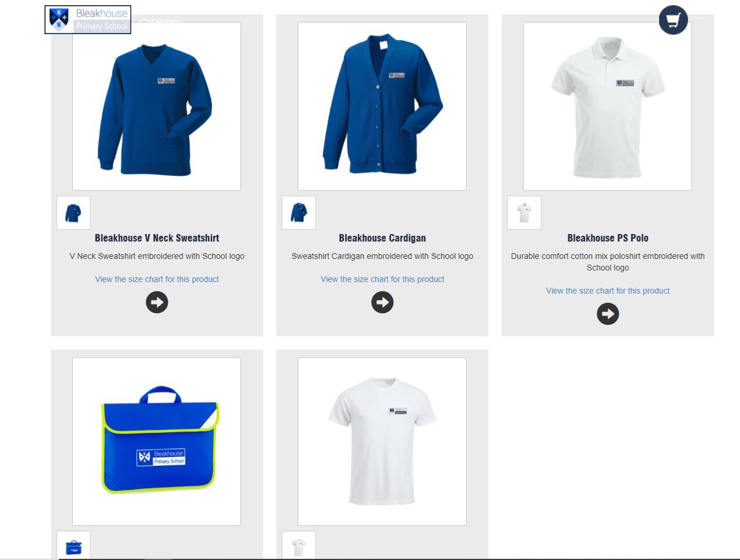View size chart for V Neck Sweatshirt
This screenshot has height=560, width=740.
click(157, 279)
